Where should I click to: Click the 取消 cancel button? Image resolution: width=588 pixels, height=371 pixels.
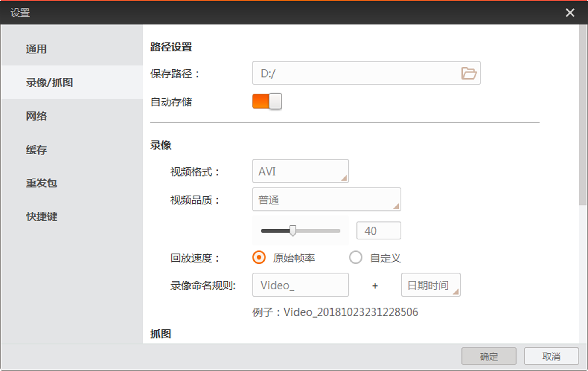coord(551,356)
